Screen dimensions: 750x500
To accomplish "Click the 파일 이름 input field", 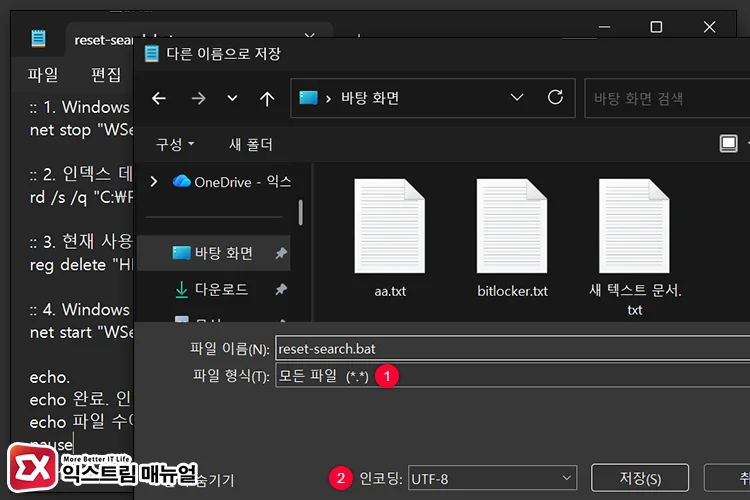I will point(512,349).
